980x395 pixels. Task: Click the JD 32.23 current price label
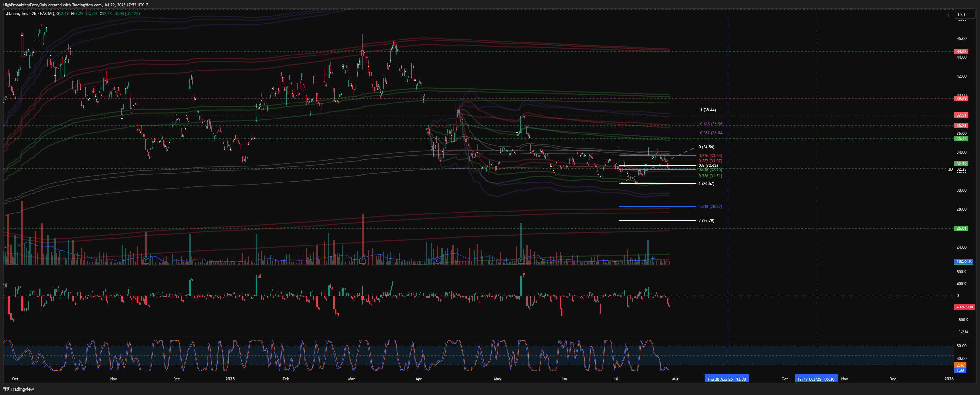(957, 169)
